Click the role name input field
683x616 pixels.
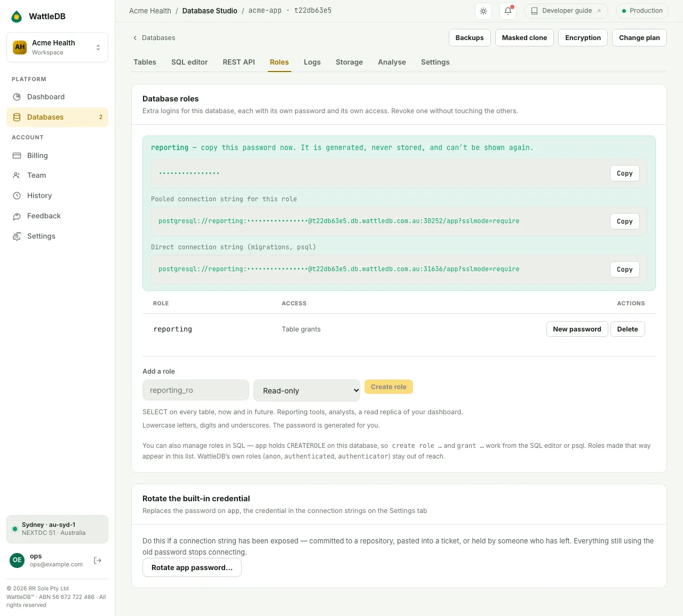point(196,390)
